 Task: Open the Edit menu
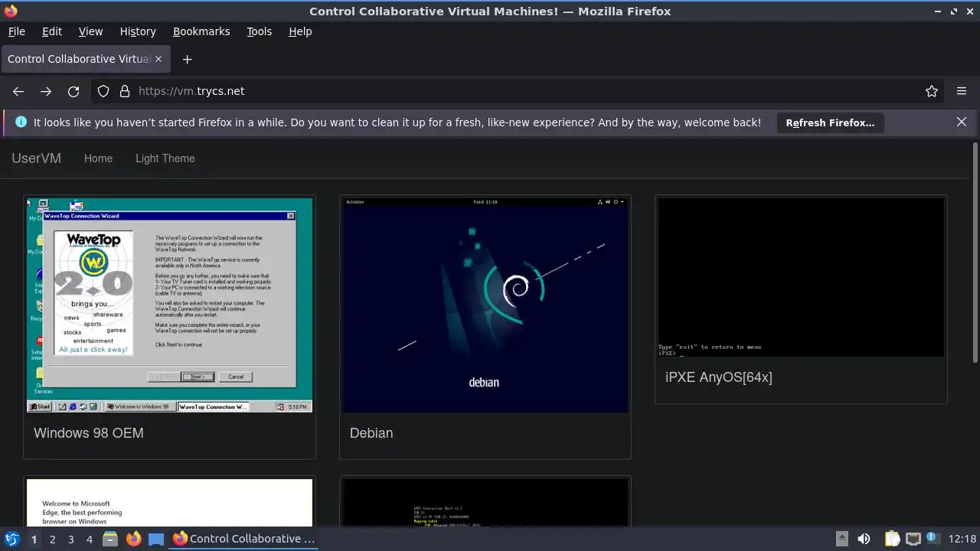[x=52, y=31]
